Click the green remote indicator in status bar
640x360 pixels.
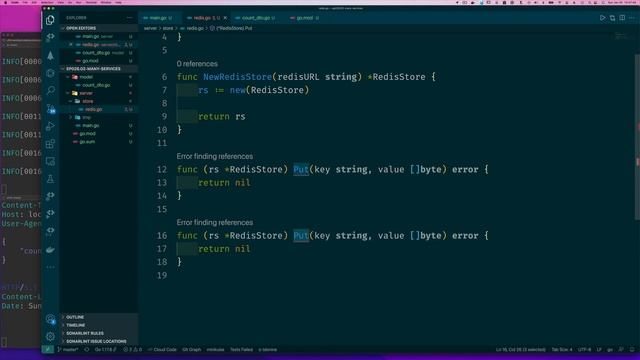47,350
